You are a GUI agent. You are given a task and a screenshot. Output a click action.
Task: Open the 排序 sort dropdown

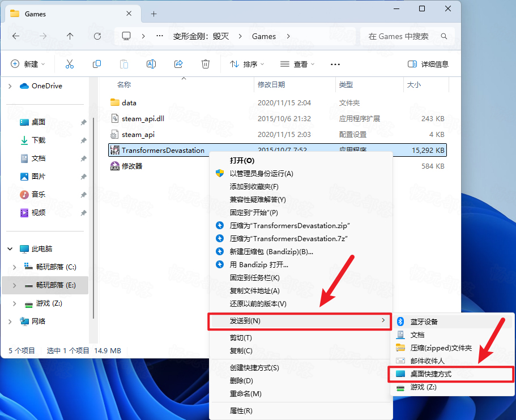pos(247,64)
